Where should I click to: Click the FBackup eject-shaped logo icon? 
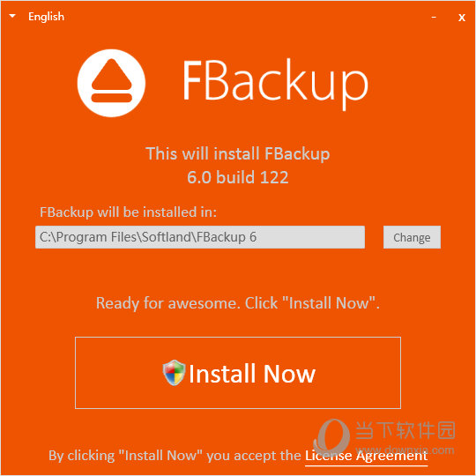click(x=111, y=83)
